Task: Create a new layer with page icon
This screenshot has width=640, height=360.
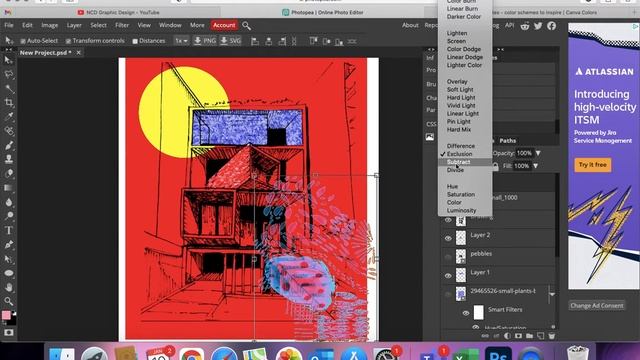Action: (540, 336)
